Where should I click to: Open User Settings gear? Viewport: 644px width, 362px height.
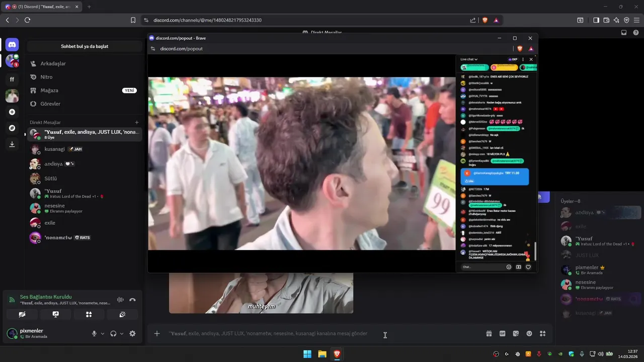132,333
